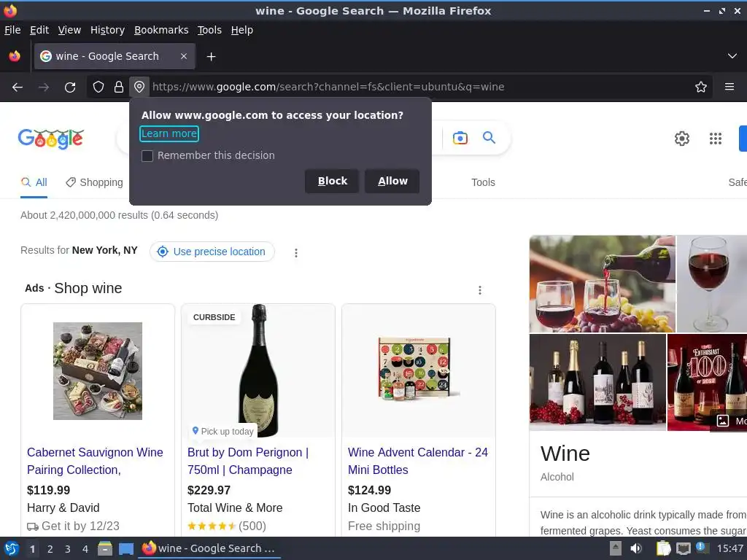This screenshot has width=747, height=560.
Task: Open Cabernet Sauvignon Wine Pairing Collection link
Action: tap(95, 461)
